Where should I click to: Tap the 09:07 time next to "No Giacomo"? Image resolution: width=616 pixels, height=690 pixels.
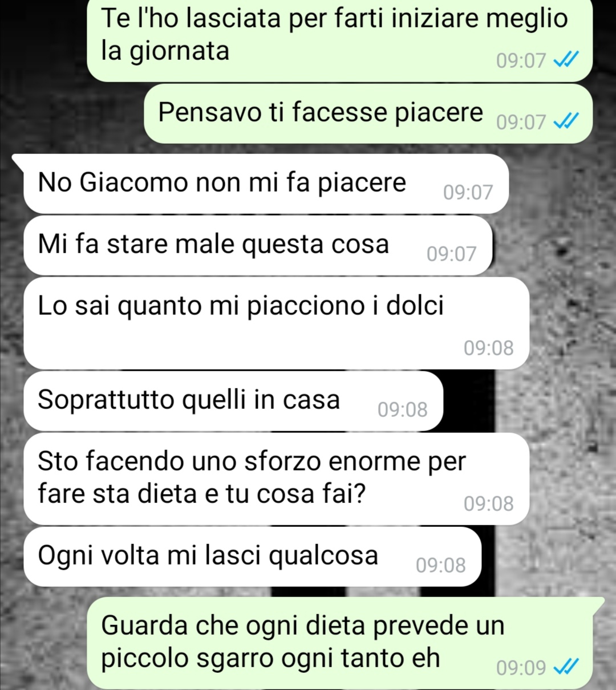[468, 192]
